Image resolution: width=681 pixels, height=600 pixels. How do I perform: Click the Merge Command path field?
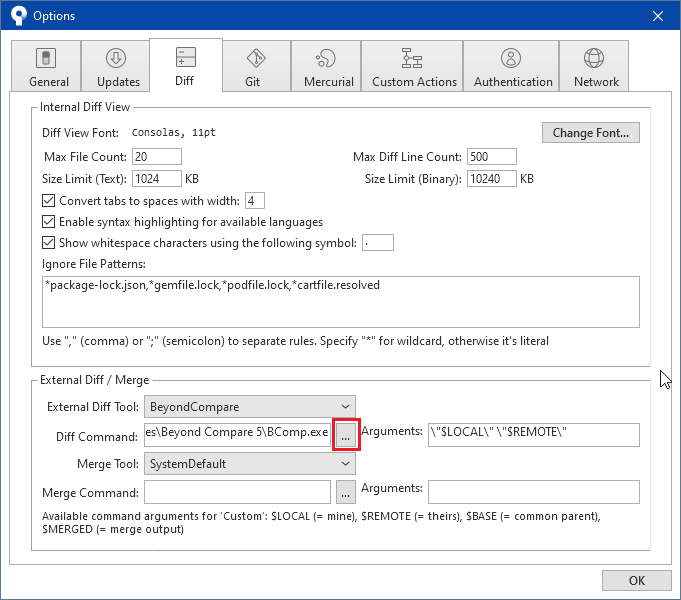(x=237, y=492)
